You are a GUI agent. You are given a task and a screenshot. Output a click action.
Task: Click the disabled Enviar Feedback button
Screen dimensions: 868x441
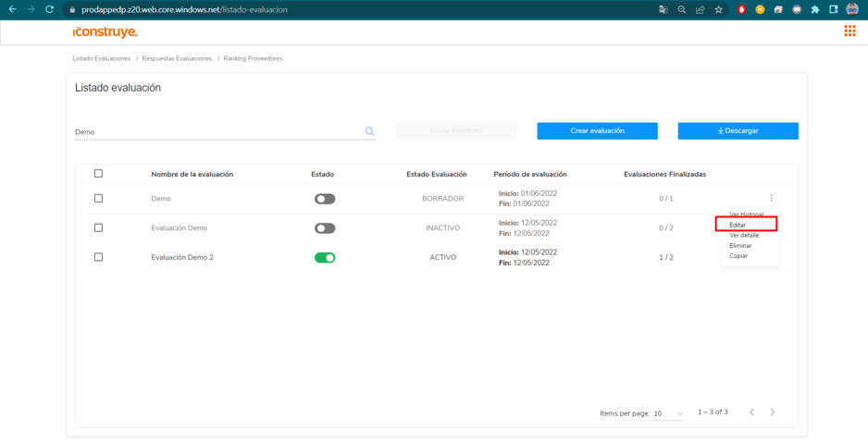[x=457, y=131]
